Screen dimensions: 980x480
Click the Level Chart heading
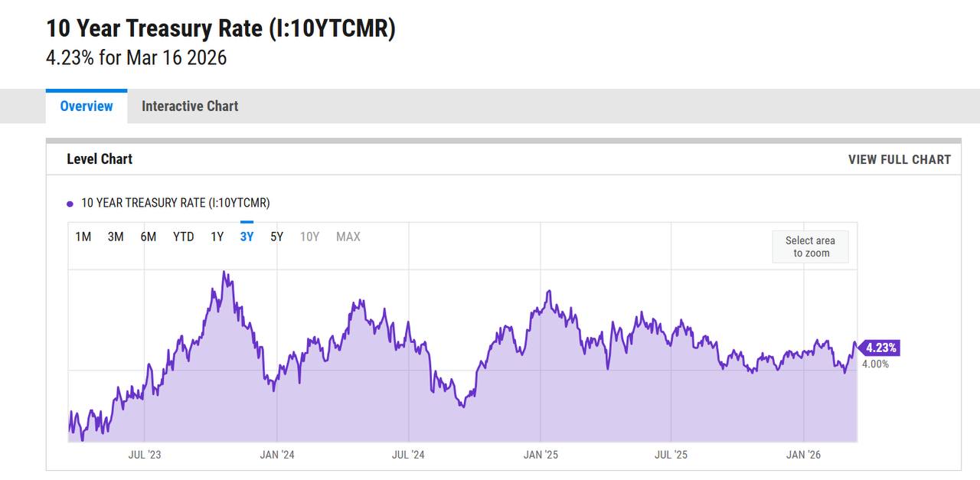point(100,159)
